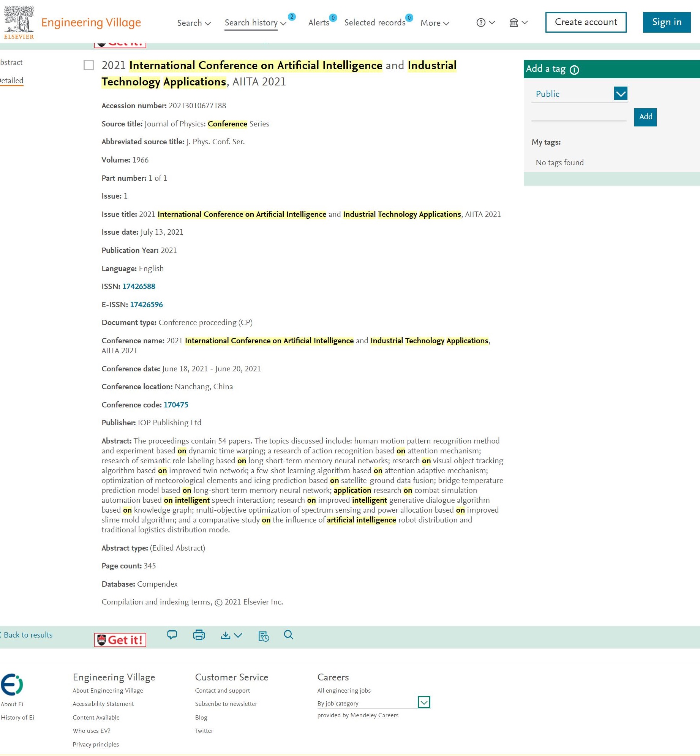Click the Alerts count badge
Viewport: 700px width, 756px height.
(333, 17)
